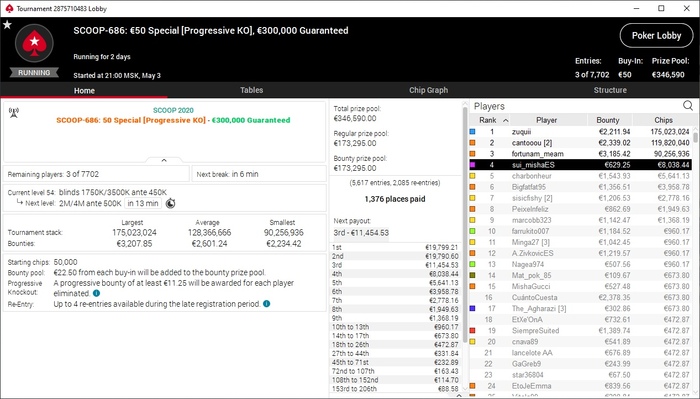Select player cnava89

(580, 342)
